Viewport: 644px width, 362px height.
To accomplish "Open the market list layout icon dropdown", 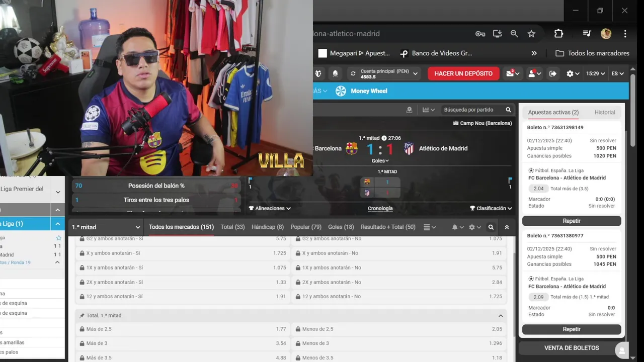I will coord(430,227).
